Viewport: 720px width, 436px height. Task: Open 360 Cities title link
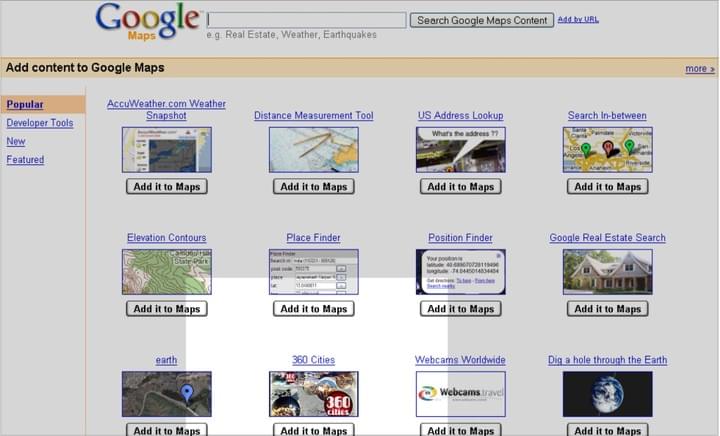314,360
